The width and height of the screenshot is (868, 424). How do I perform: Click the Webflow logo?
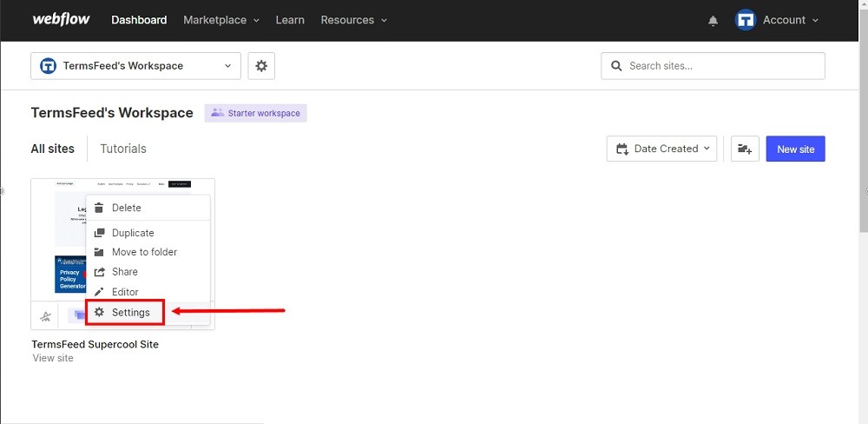tap(61, 19)
